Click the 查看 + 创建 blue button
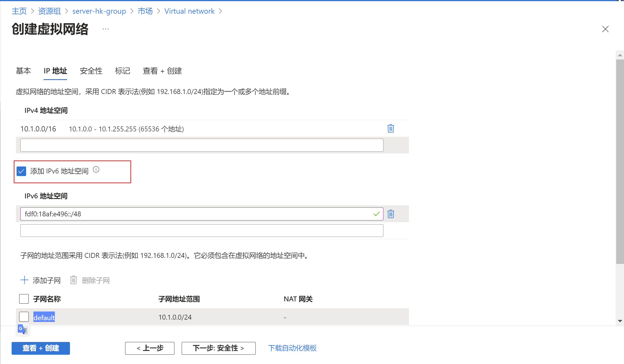This screenshot has height=364, width=624. click(x=41, y=348)
